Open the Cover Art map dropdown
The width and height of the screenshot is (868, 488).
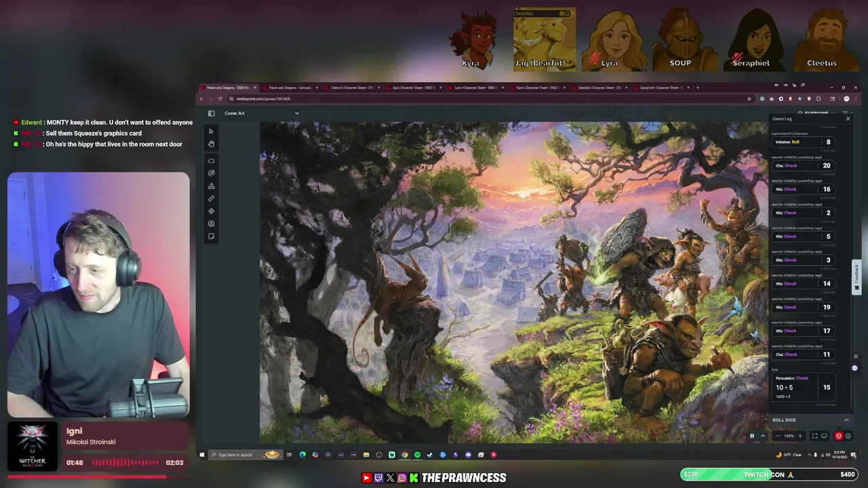pyautogui.click(x=262, y=113)
